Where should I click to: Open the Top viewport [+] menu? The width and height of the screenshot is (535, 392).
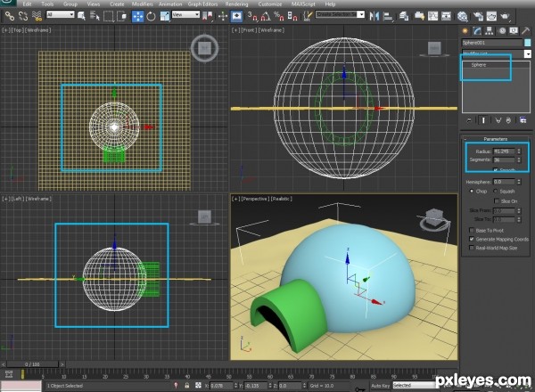[x=6, y=30]
